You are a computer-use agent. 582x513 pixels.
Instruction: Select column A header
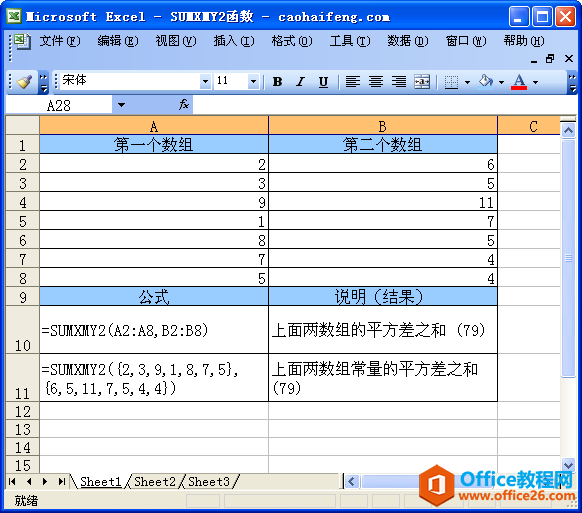pos(154,126)
